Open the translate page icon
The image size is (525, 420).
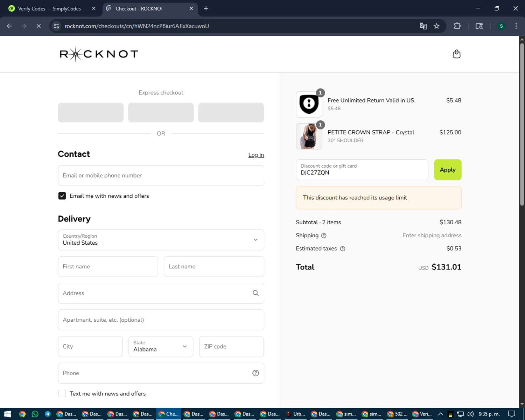coord(423,26)
